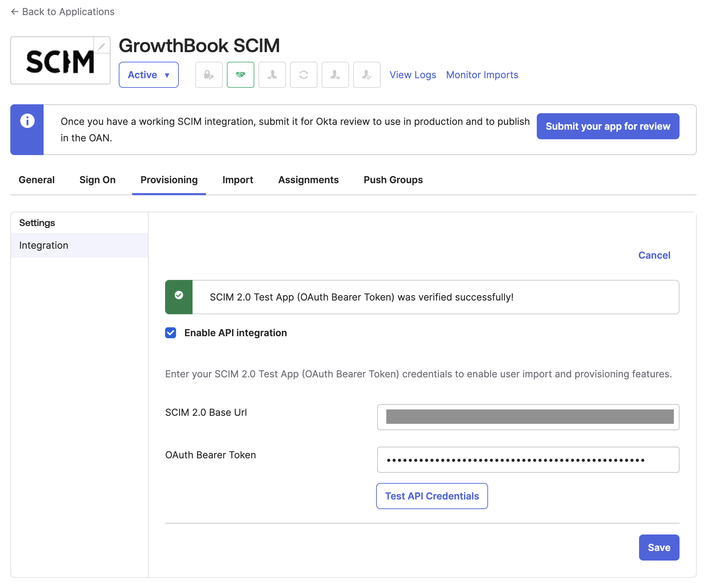Click the import users person icon

(272, 75)
